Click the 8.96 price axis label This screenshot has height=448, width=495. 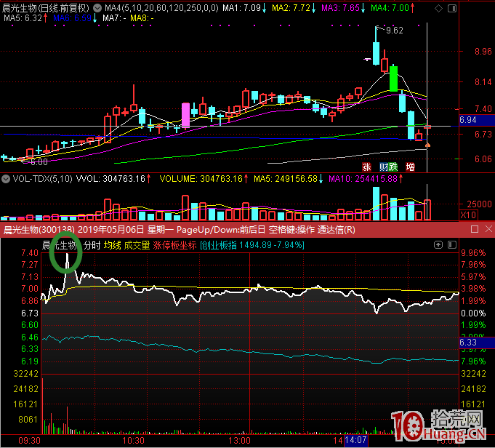483,52
